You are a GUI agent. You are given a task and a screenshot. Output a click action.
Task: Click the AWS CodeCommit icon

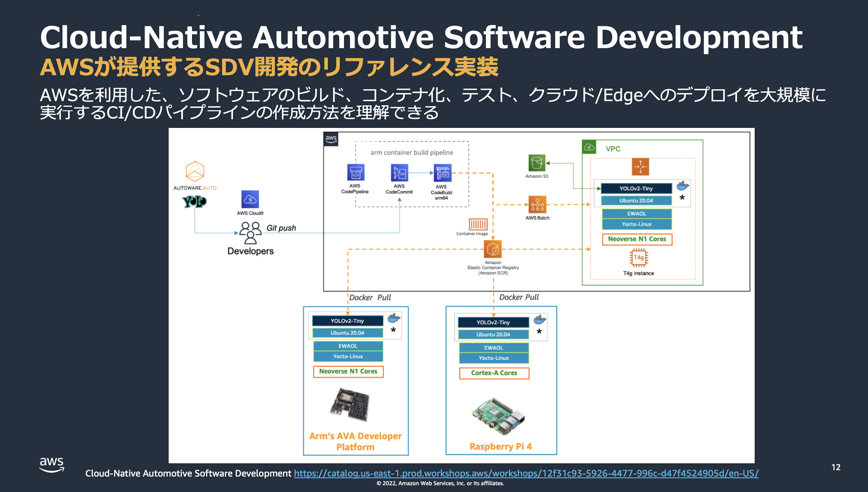(x=399, y=173)
